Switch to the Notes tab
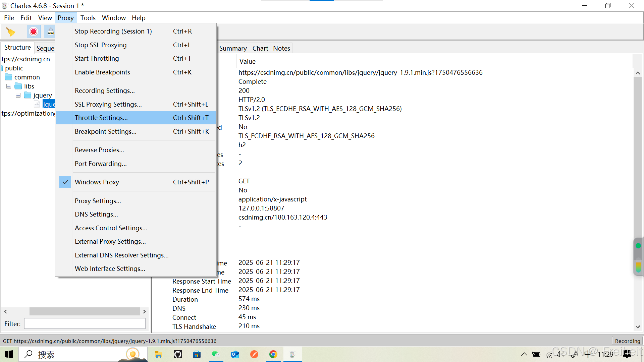 click(x=281, y=48)
